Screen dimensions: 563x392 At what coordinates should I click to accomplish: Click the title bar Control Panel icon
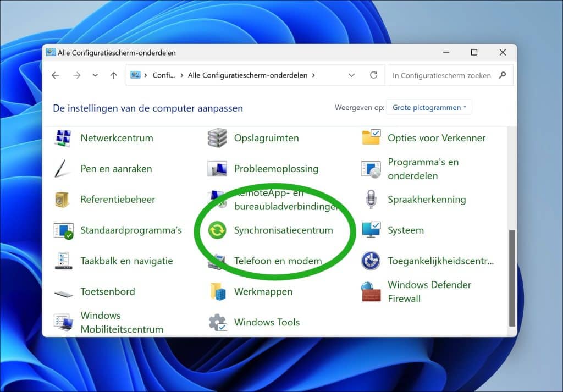pos(51,52)
